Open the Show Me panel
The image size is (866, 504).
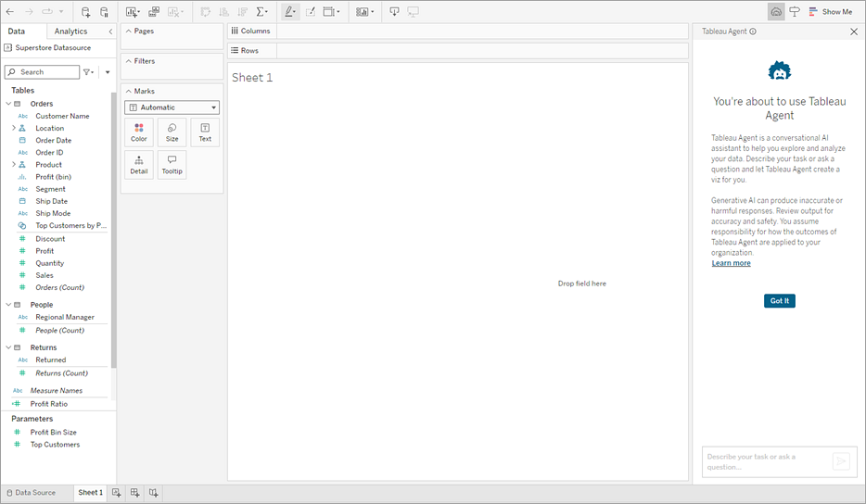[x=831, y=12]
